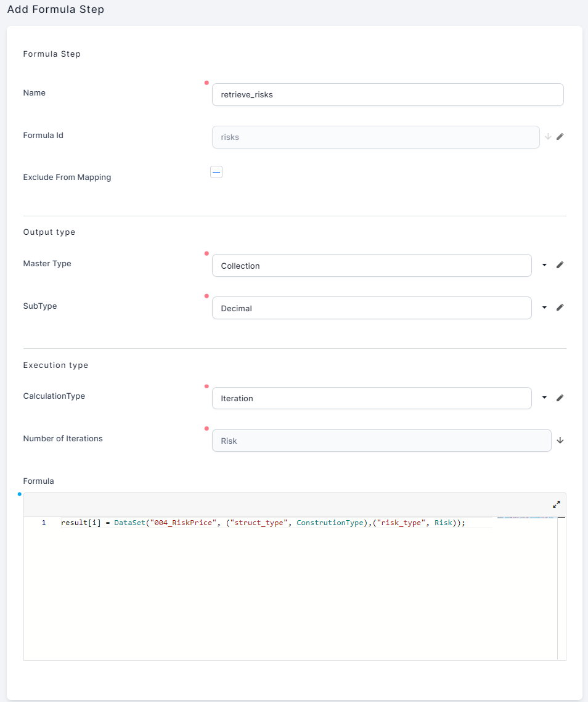Click the pencil edit icon for Master Type

[560, 265]
